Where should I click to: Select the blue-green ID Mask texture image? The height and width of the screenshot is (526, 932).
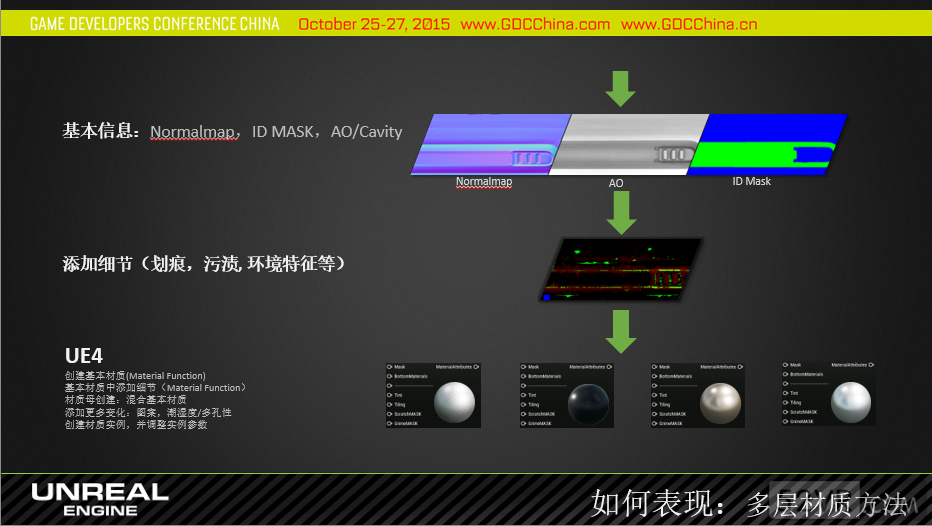(767, 144)
